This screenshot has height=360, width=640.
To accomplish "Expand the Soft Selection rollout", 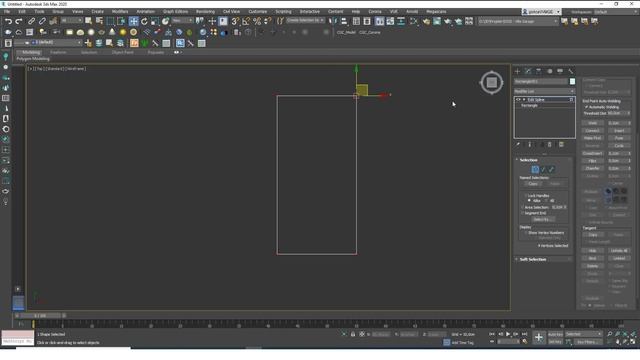I will pos(533,259).
